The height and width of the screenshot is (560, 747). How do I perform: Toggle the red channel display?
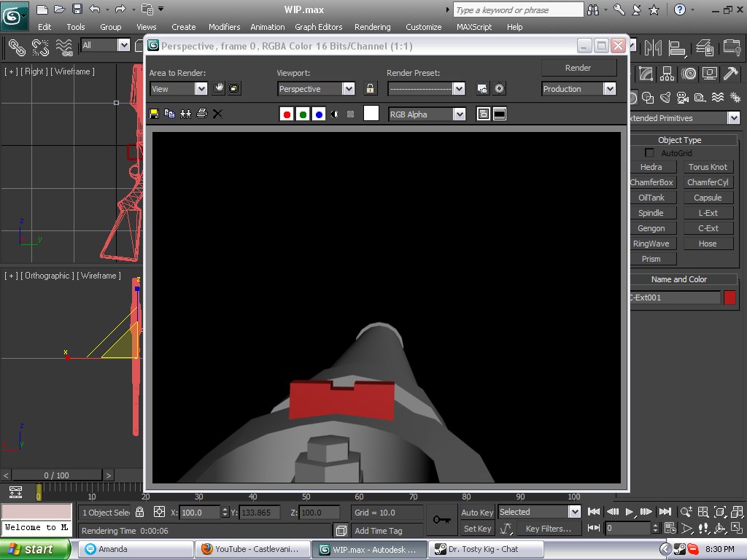coord(287,114)
